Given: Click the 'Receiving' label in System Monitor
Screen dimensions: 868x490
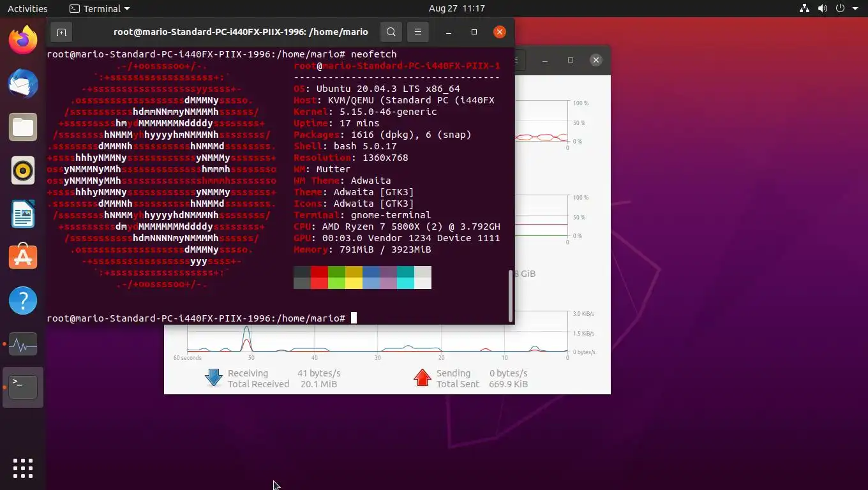Looking at the screenshot, I should coord(248,373).
